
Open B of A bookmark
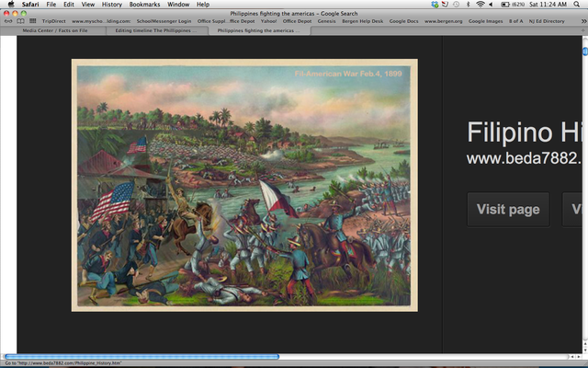click(515, 21)
